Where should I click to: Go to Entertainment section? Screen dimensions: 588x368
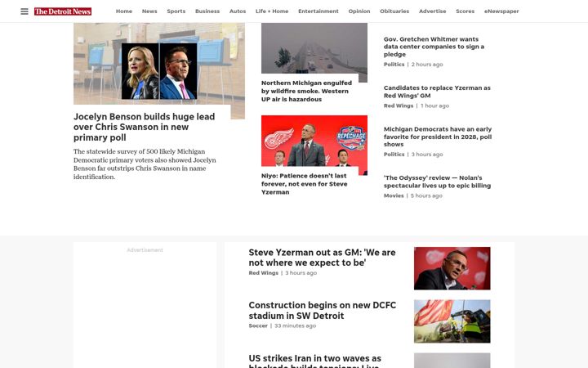(x=318, y=11)
